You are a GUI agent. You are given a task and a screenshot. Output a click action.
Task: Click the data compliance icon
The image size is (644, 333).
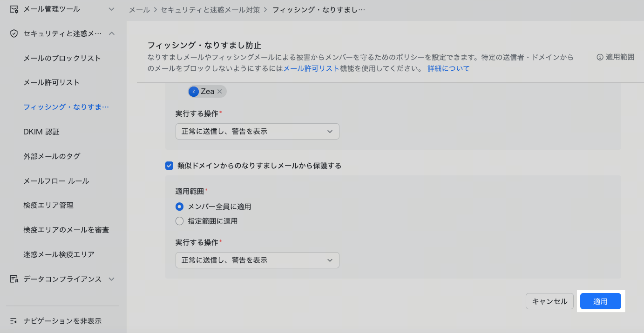point(14,279)
